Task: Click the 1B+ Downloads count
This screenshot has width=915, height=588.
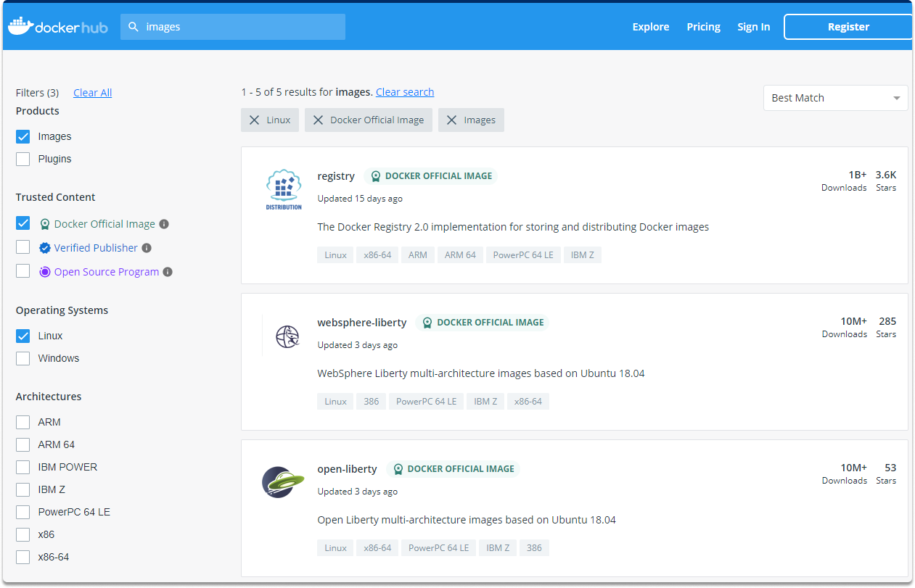Action: coord(845,181)
